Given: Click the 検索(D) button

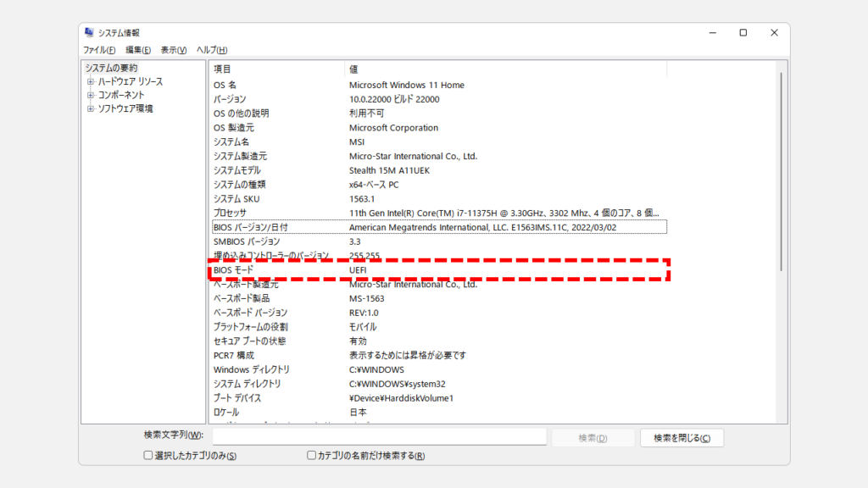Looking at the screenshot, I should pos(593,438).
